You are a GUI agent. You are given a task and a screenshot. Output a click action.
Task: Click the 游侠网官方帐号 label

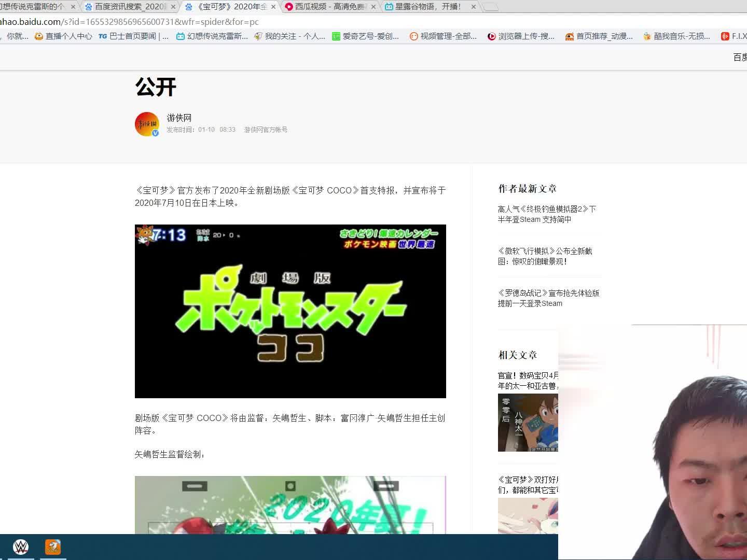(266, 130)
